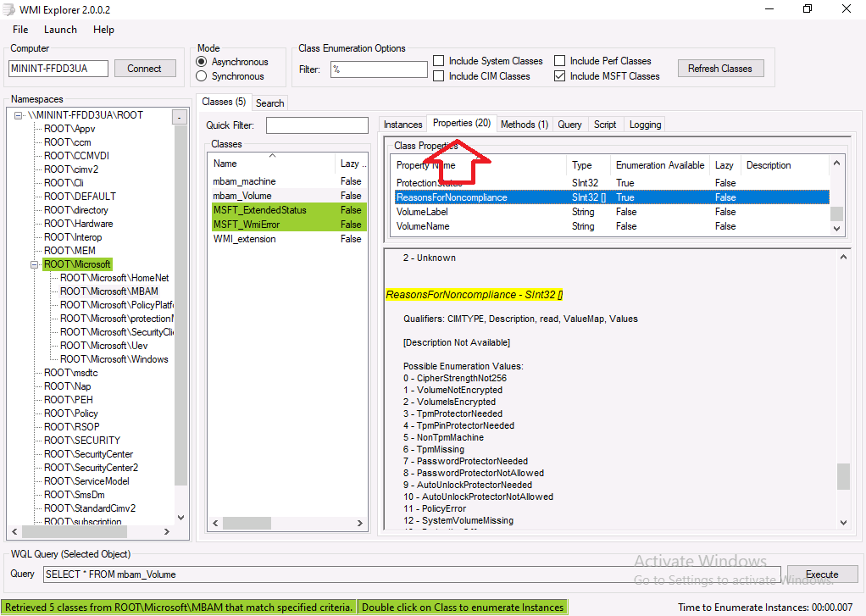Image resolution: width=866 pixels, height=616 pixels.
Task: Click the Computer name input field
Action: click(58, 69)
